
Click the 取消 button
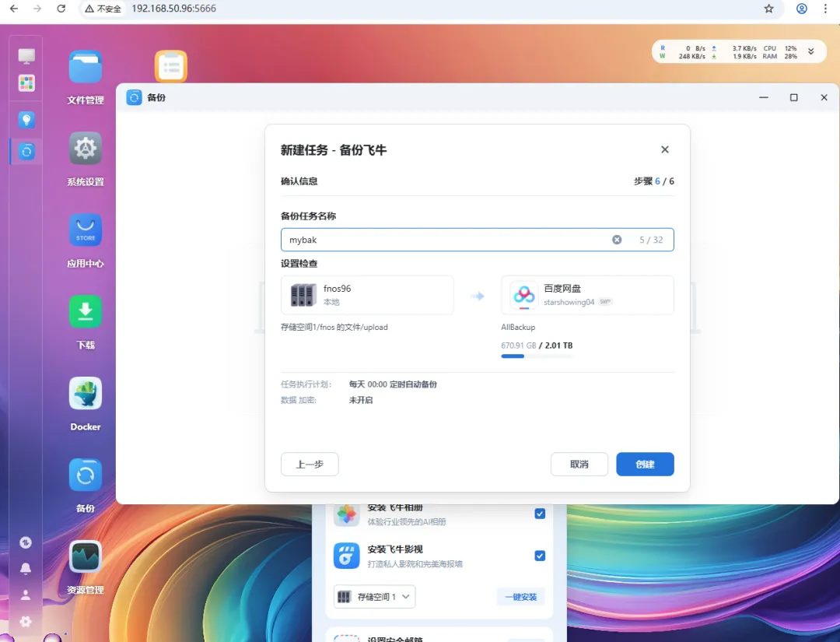(579, 464)
